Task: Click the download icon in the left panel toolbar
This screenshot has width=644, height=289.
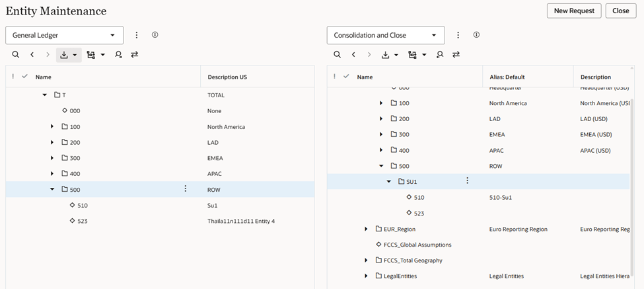Action: coord(64,55)
